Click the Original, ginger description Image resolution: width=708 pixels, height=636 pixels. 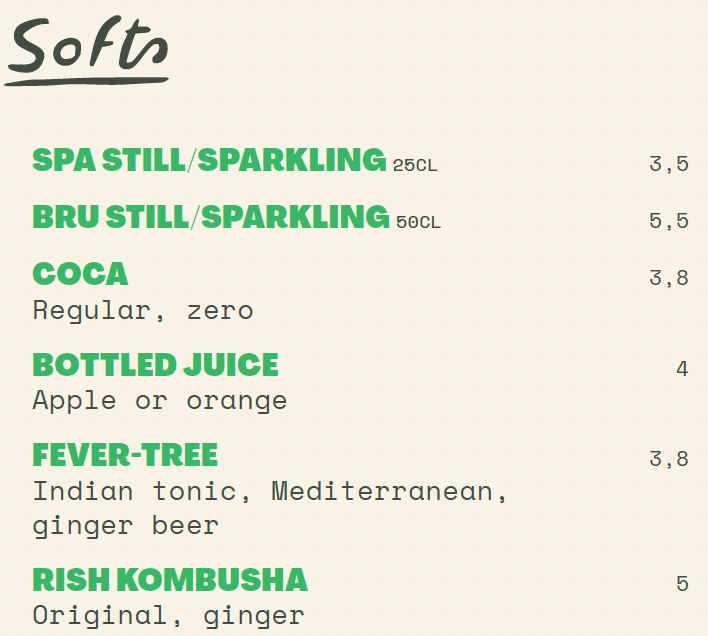point(168,617)
